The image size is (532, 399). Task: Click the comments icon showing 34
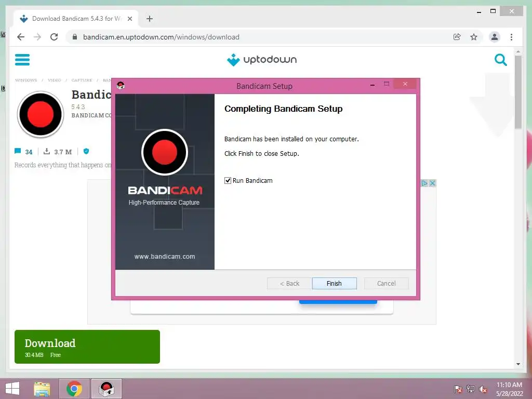[18, 151]
